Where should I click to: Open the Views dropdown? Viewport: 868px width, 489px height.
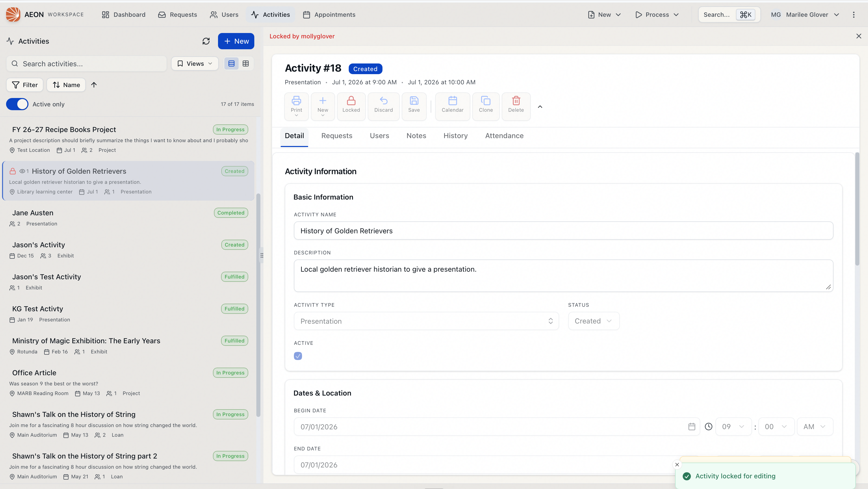click(x=195, y=64)
